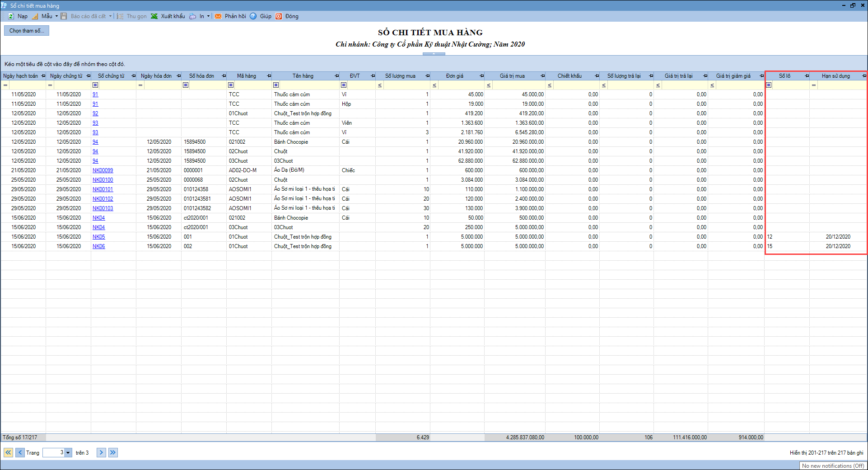Toggle pin on Ngày hạch toán column

(x=43, y=76)
